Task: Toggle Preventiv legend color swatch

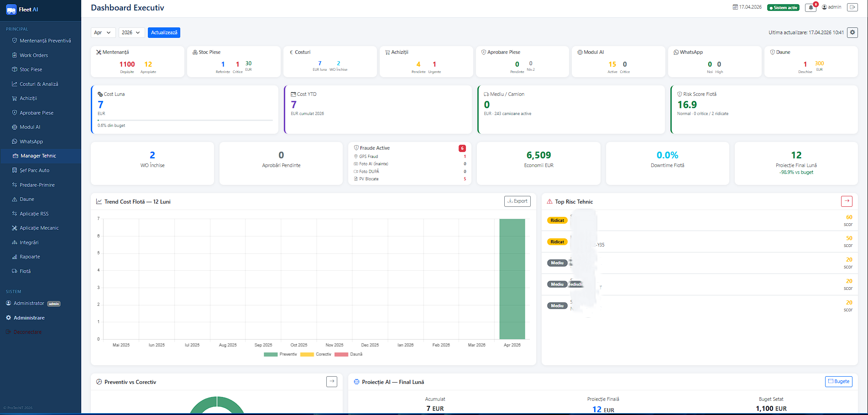Action: tap(271, 354)
